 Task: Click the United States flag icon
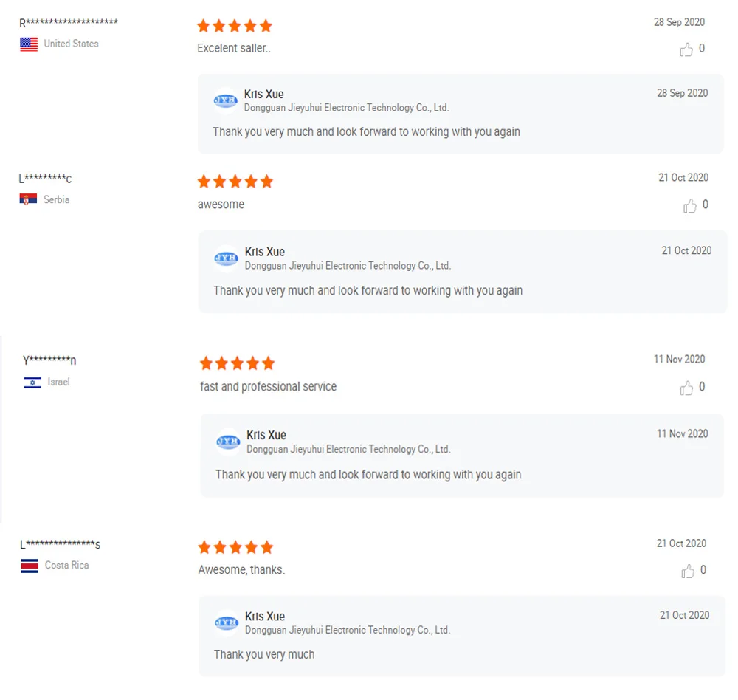point(29,44)
